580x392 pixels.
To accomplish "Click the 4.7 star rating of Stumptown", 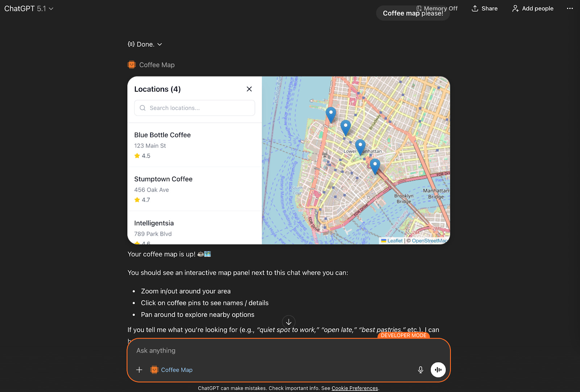I will coord(142,200).
